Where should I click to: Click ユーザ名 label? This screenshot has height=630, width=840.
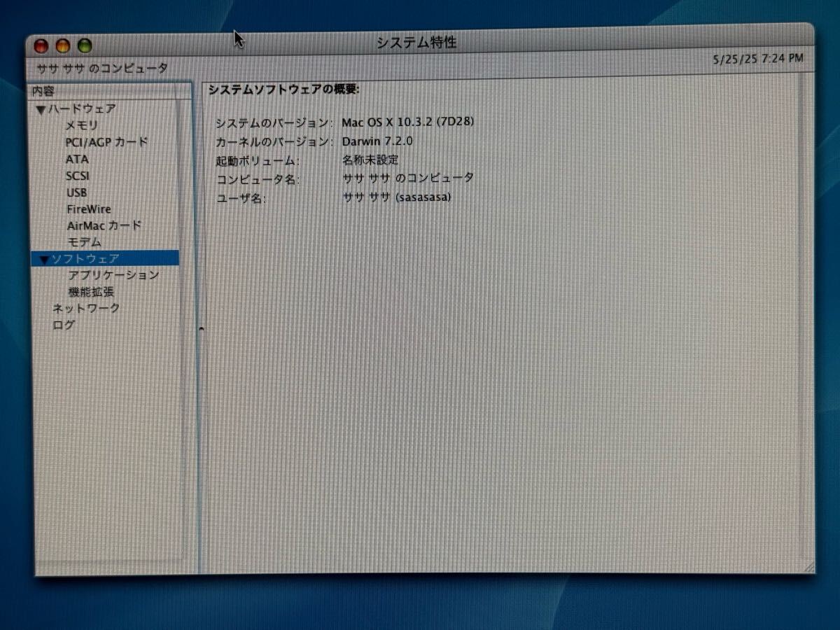[241, 199]
